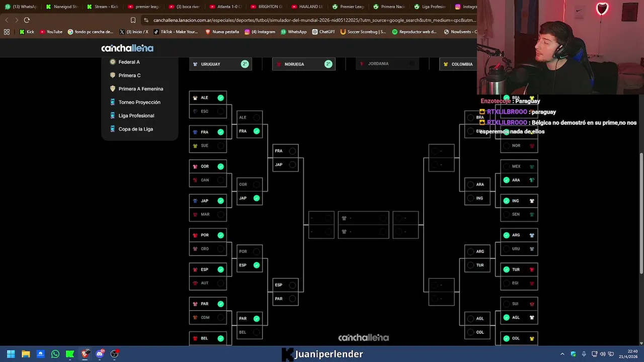This screenshot has width=644, height=362.
Task: Switch to the Primera Nacional tab
Action: (x=390, y=7)
